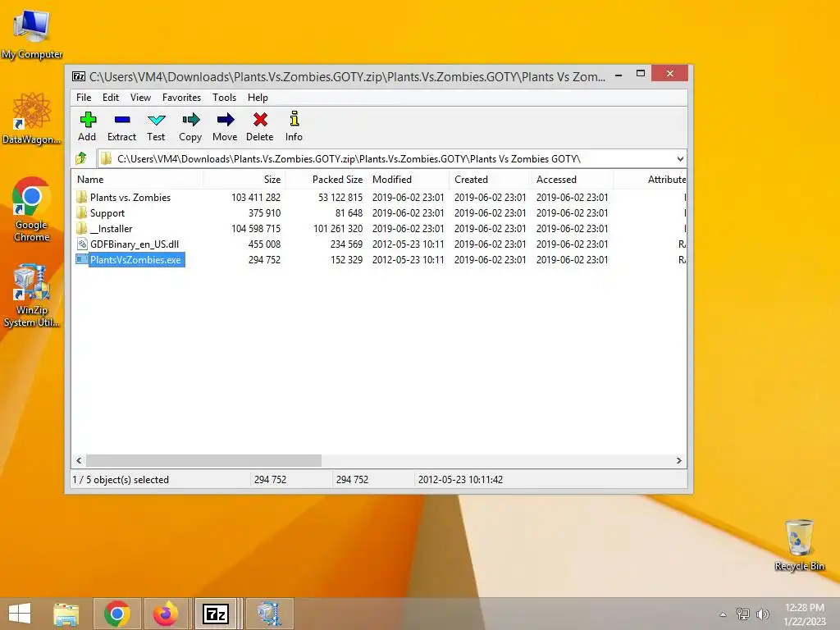Click the Test archive icon

tap(157, 120)
